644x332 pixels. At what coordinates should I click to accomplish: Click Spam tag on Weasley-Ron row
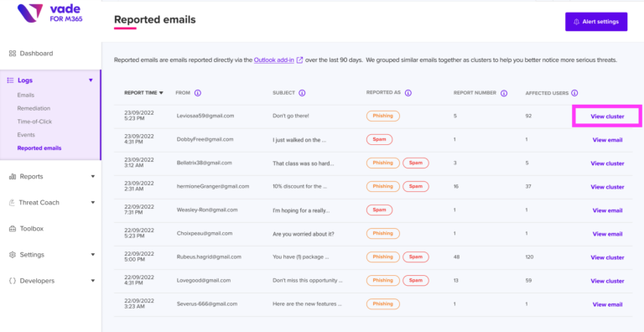(x=379, y=210)
